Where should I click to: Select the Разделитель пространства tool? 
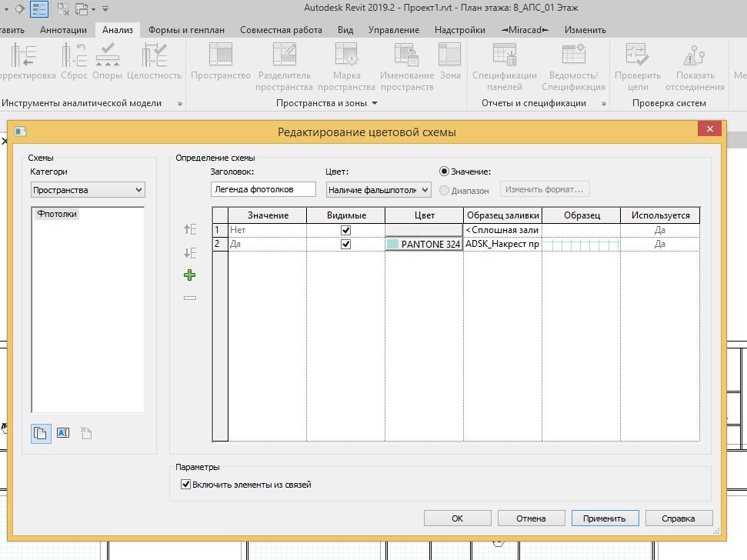click(x=285, y=55)
